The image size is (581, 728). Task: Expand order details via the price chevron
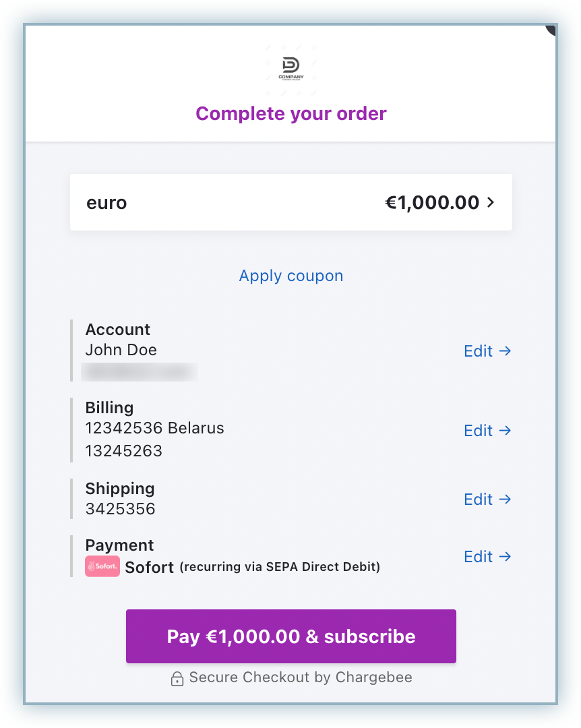(x=491, y=202)
